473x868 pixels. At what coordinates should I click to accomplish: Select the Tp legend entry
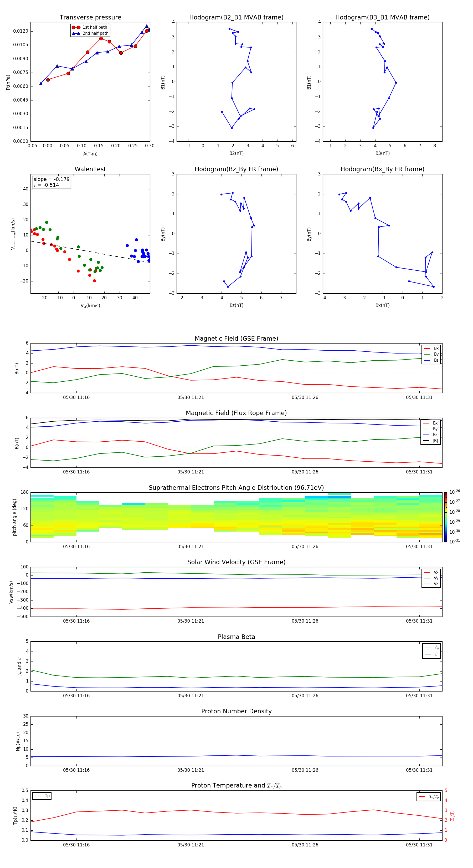(42, 796)
